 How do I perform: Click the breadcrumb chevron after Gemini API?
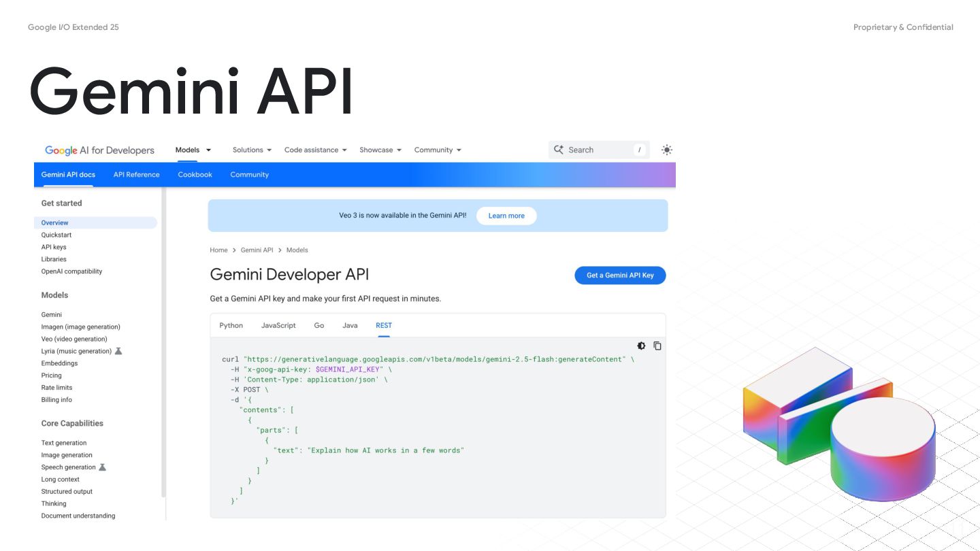280,250
